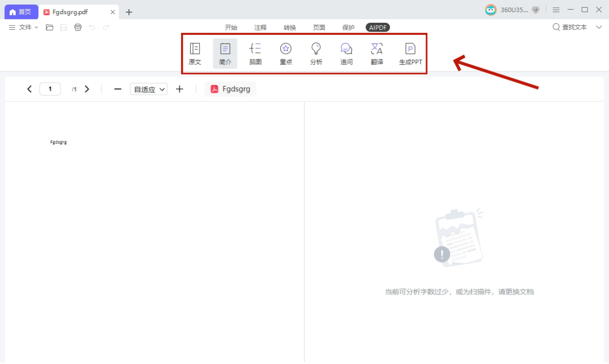The height and width of the screenshot is (364, 609).
Task: Switch to the 首页 home tab
Action: pos(20,12)
